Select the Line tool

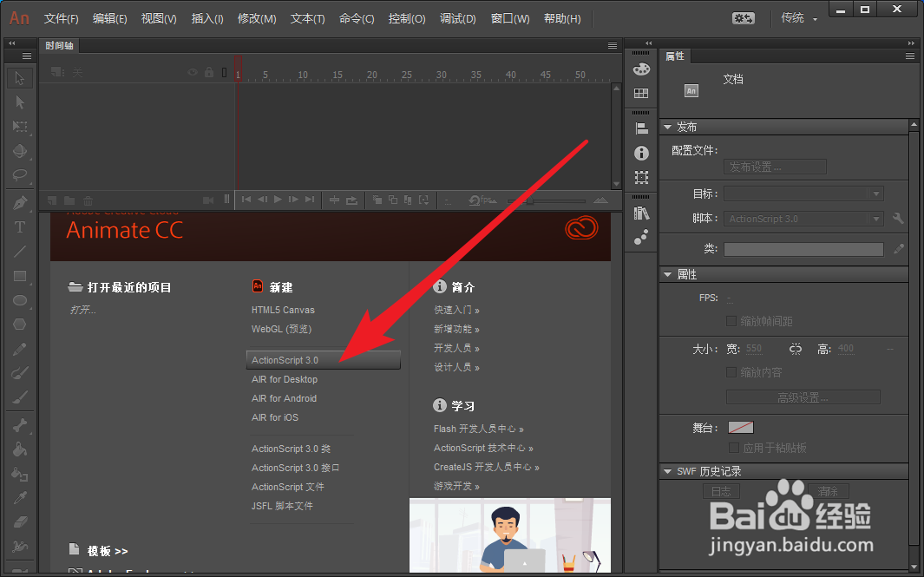point(19,252)
